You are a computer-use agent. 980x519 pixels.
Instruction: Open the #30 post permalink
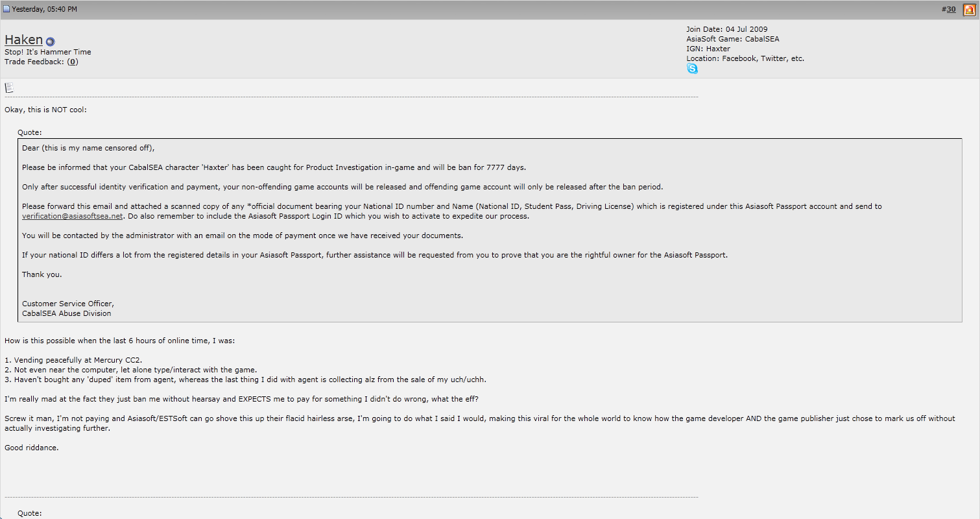pyautogui.click(x=951, y=9)
